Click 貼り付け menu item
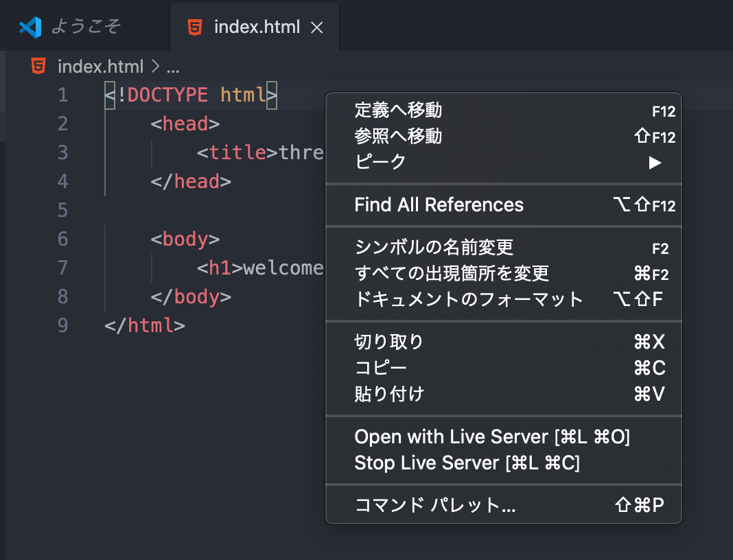 389,394
